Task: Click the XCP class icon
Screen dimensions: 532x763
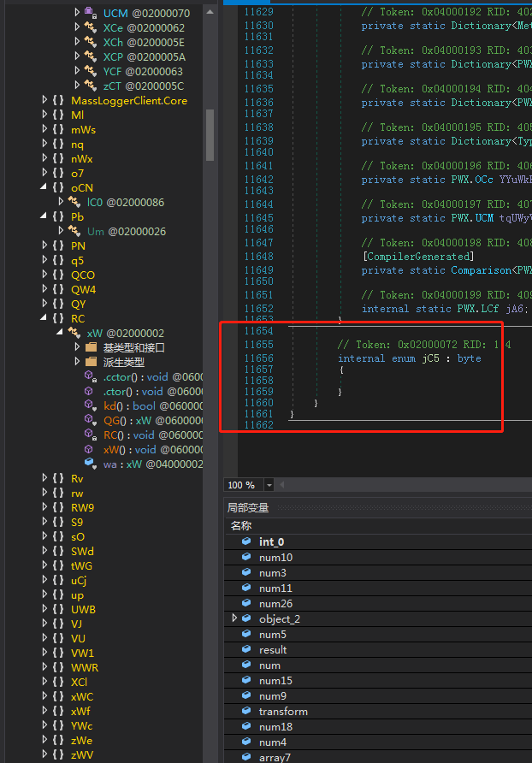Action: (90, 56)
